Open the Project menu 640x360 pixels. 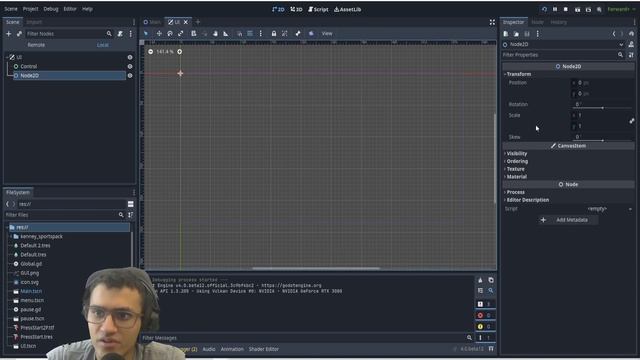(x=30, y=9)
